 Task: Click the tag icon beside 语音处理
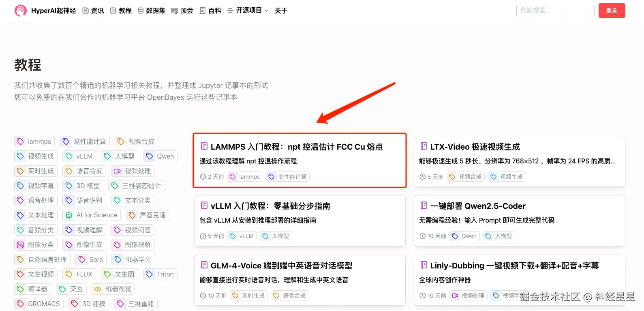click(x=20, y=200)
